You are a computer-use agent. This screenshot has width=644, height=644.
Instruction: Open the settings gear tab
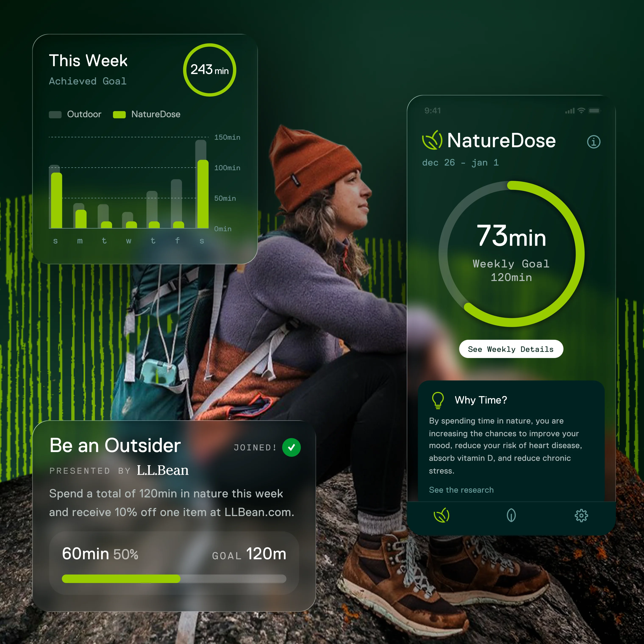point(581,515)
